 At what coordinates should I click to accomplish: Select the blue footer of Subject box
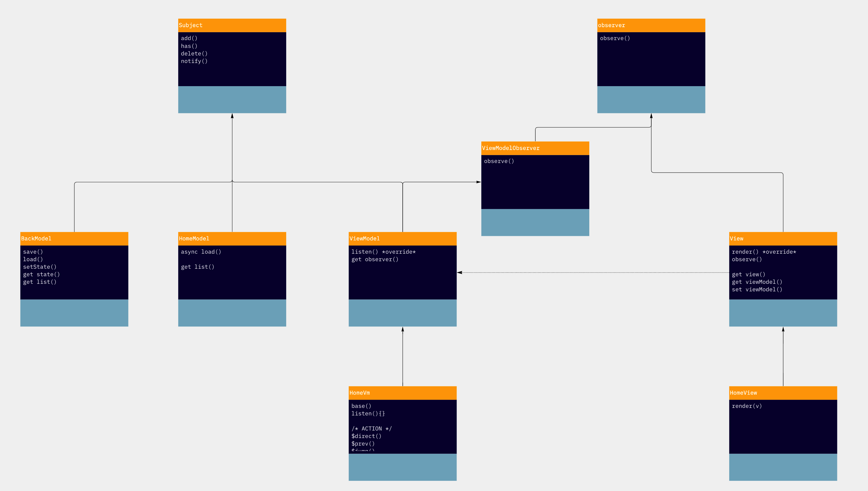coord(232,99)
